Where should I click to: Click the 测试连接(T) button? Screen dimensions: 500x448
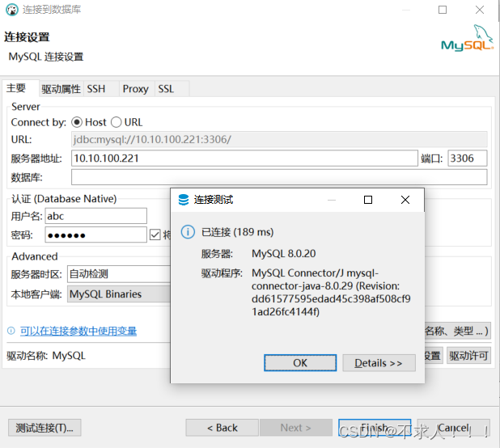pos(44,428)
